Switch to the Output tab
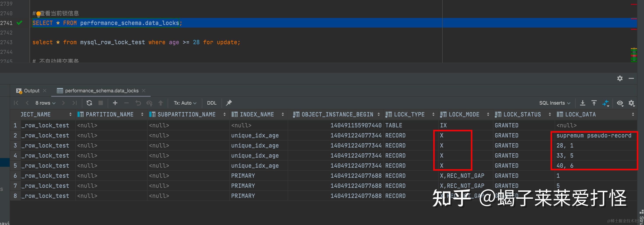This screenshot has height=225, width=644. pos(32,91)
